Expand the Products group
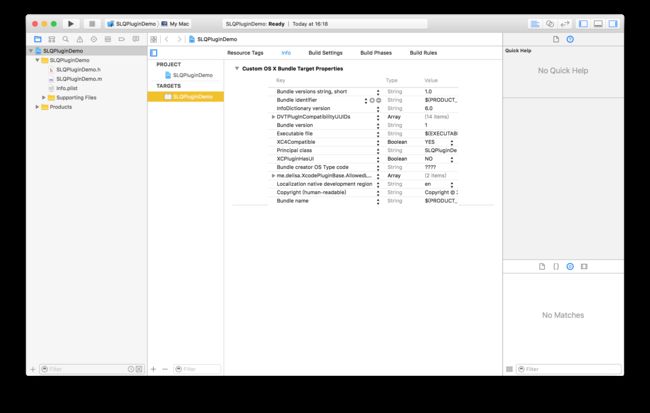Screen dimensions: 650x413 pyautogui.click(x=37, y=107)
